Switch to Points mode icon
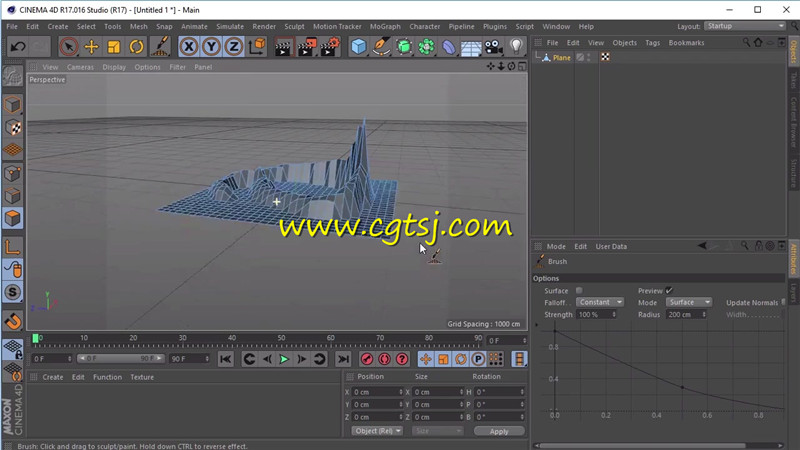Viewport: 800px width, 450px height. point(13,173)
